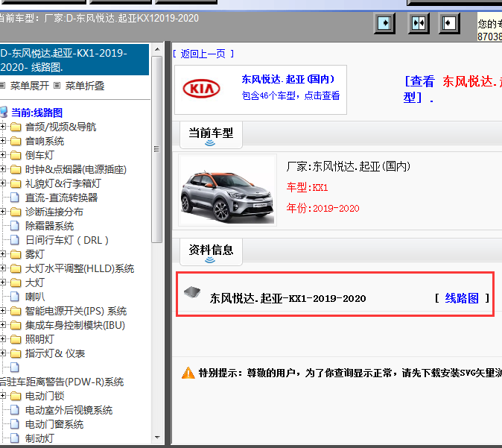Click the left panel scrollbar down arrow
The height and width of the screenshot is (448, 502).
coord(157,437)
